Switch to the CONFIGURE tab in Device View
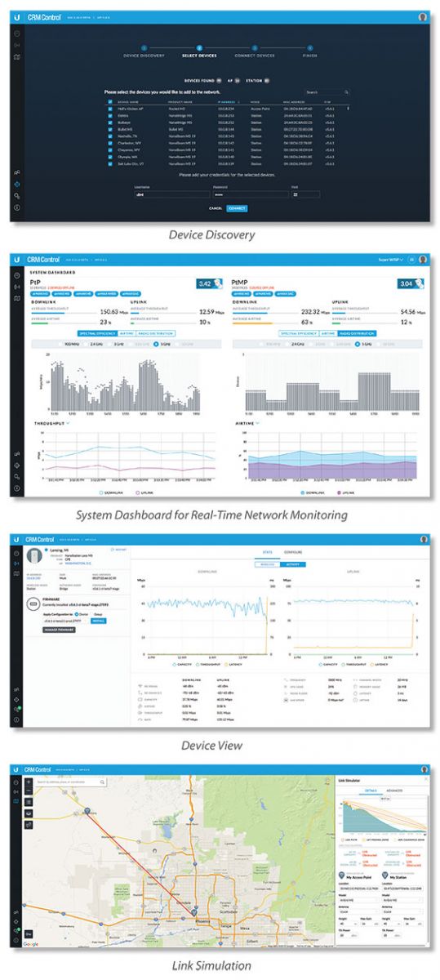The image size is (440, 980). point(292,551)
